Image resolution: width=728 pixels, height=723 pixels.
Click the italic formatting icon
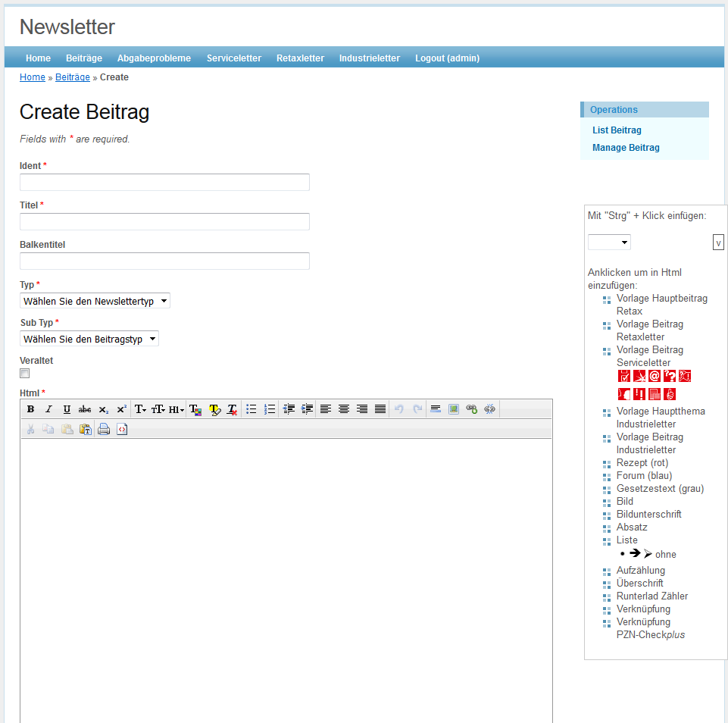tap(48, 409)
